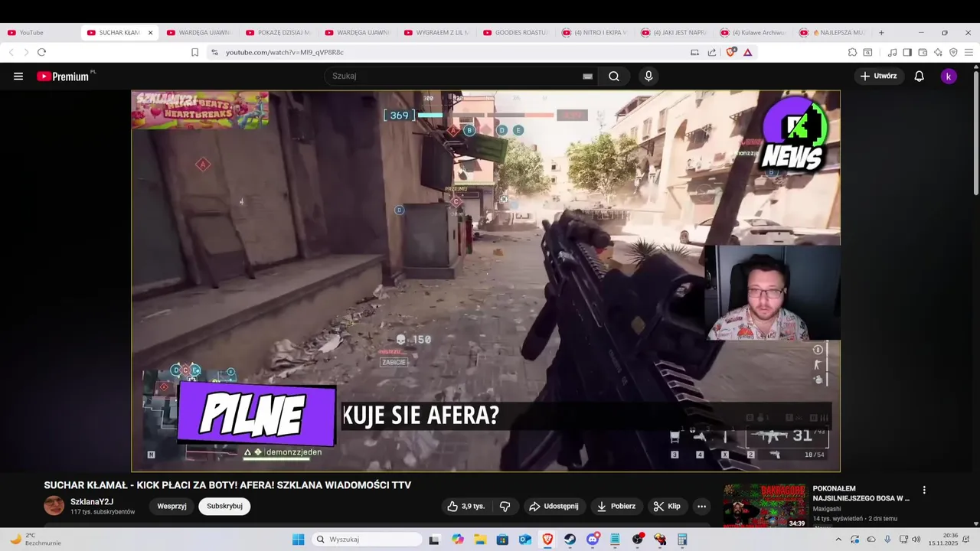Open the browser extensions puzzle icon
Screen dimensions: 980x551
(852, 52)
